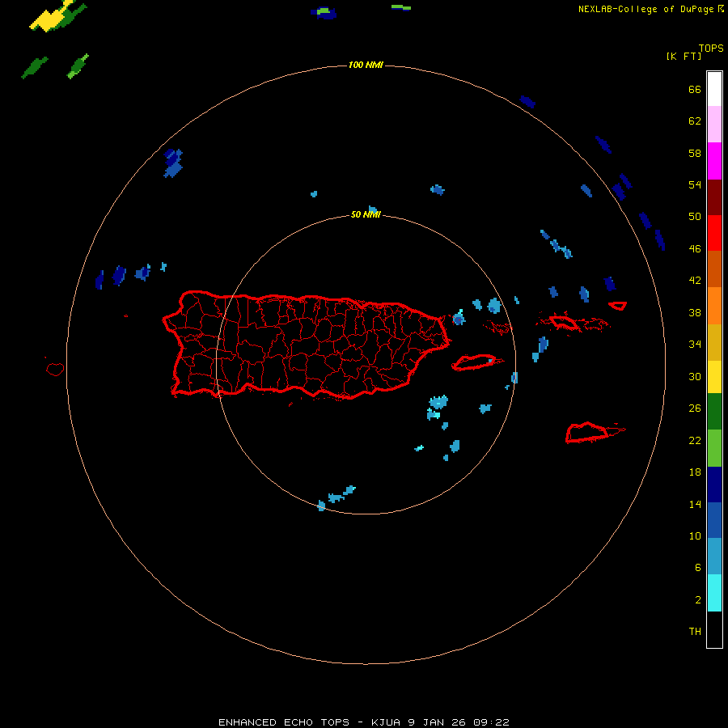Pick the light green legend swatch
728x728 pixels.
(x=714, y=448)
